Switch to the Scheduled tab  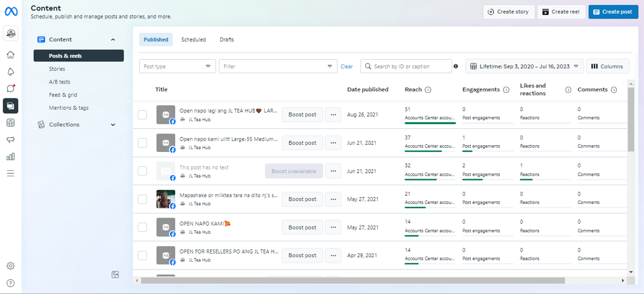(x=194, y=40)
